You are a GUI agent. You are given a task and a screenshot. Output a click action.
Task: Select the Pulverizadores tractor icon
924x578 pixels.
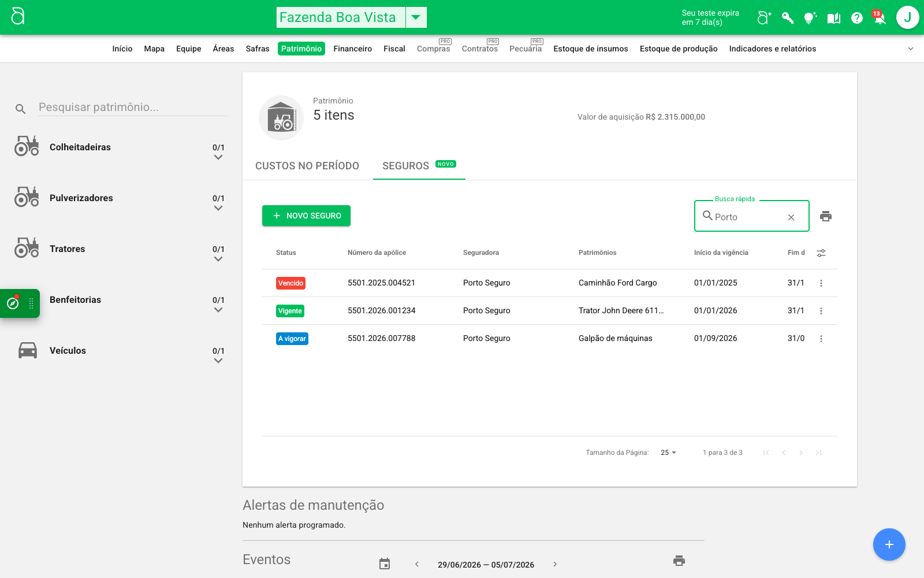click(27, 198)
